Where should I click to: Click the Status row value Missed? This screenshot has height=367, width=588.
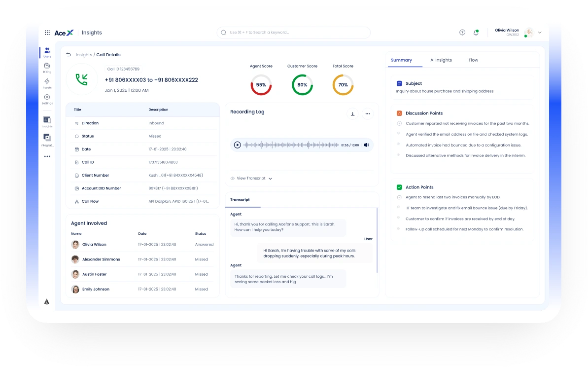click(155, 136)
